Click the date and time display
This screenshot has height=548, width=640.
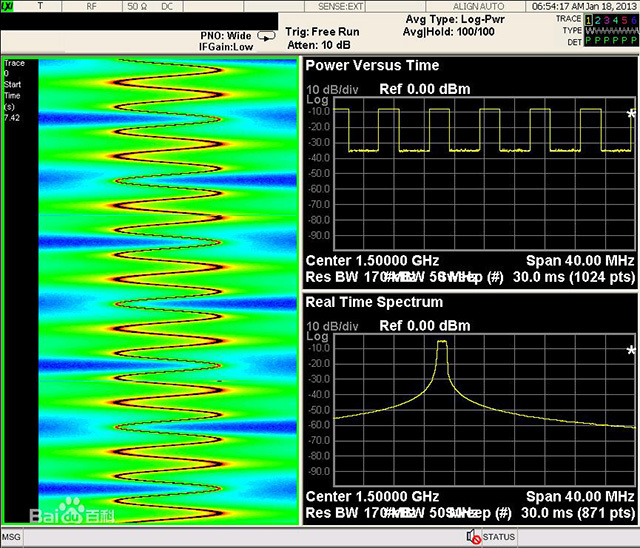click(584, 7)
